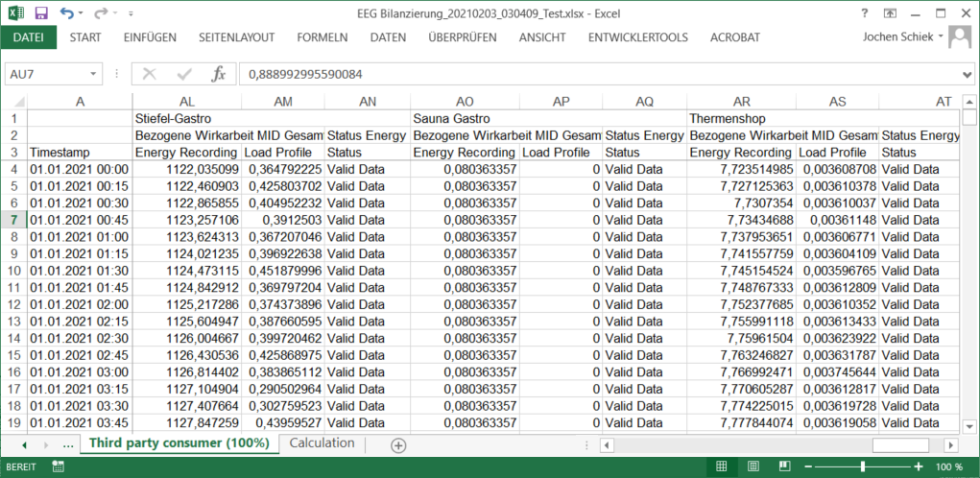Viewport: 980px width, 478px height.
Task: Click the Enter checkmark formula icon
Action: (x=183, y=74)
